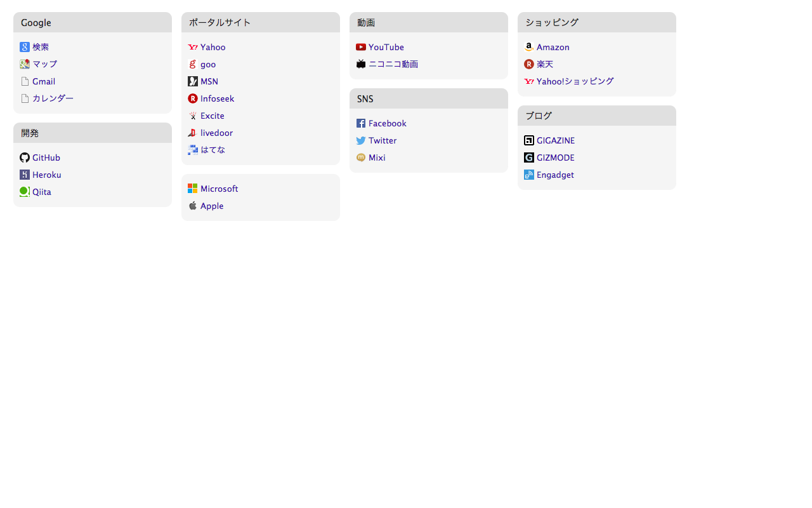Open the goo link

(208, 64)
